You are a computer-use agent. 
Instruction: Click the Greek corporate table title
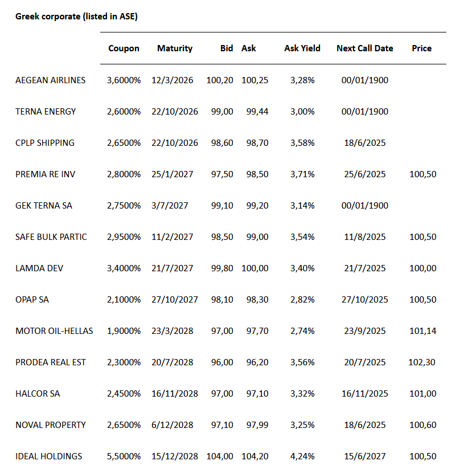click(76, 17)
